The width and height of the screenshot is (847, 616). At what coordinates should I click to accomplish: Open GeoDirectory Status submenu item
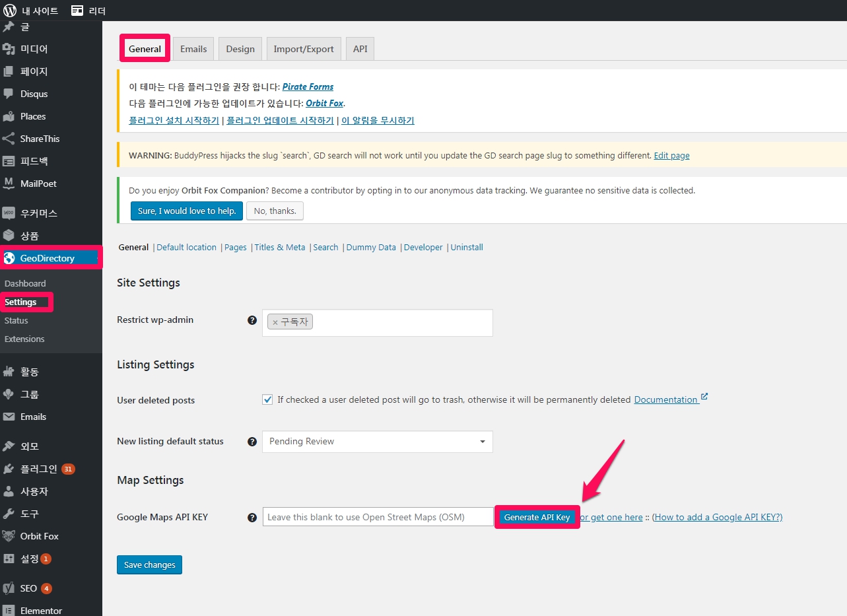pyautogui.click(x=17, y=320)
